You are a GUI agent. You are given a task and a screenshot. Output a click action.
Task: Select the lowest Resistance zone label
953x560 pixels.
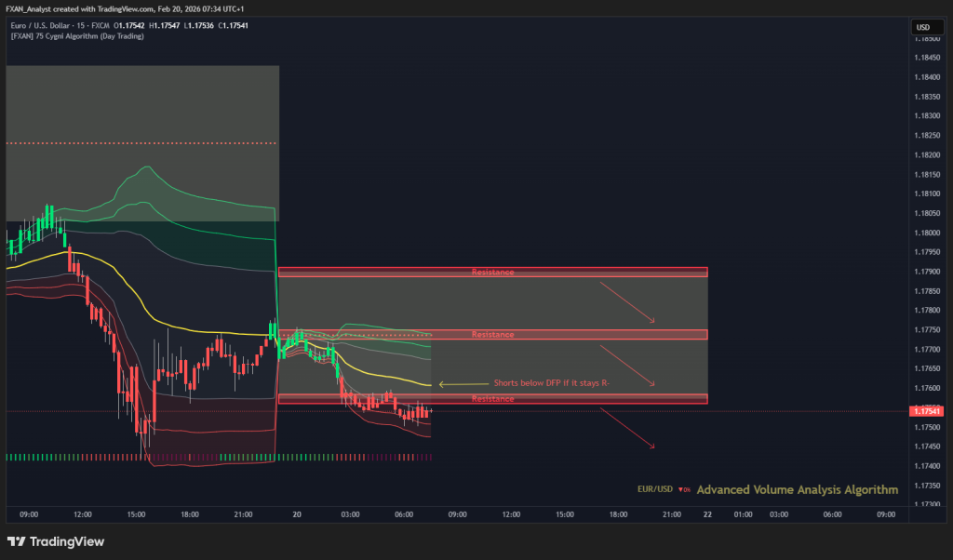tap(492, 399)
